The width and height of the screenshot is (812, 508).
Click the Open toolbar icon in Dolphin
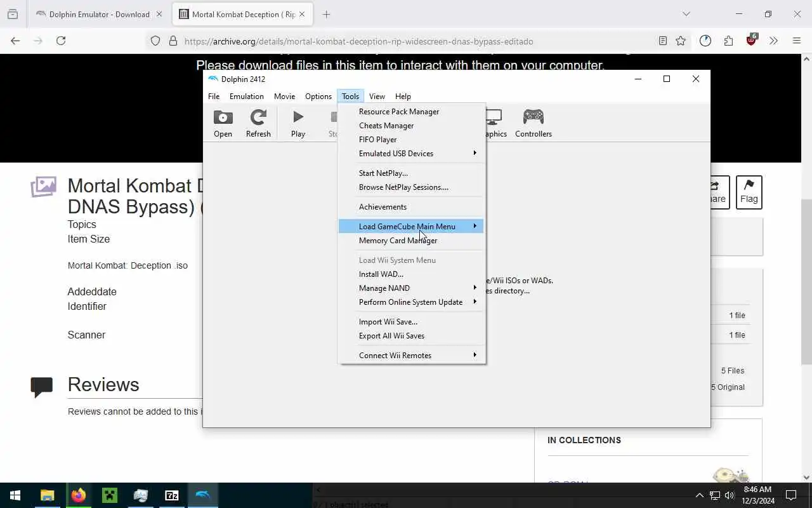(223, 123)
